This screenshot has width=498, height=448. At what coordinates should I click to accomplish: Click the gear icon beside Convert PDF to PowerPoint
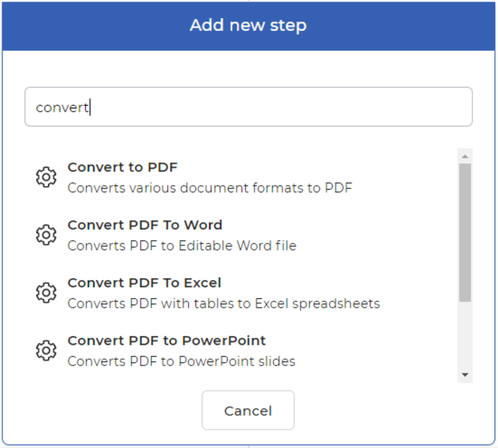[46, 350]
